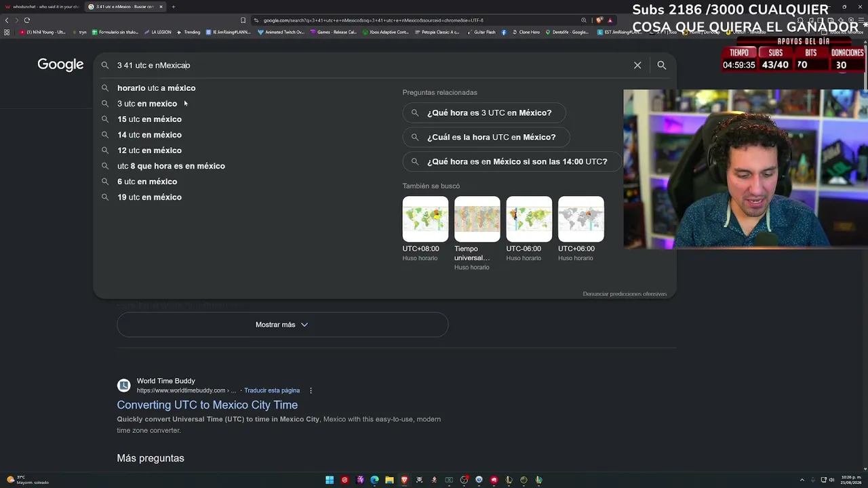The width and height of the screenshot is (868, 488).
Task: Click '¿Qué hora es en México si son las 14:00 UTC?'
Action: tap(512, 161)
